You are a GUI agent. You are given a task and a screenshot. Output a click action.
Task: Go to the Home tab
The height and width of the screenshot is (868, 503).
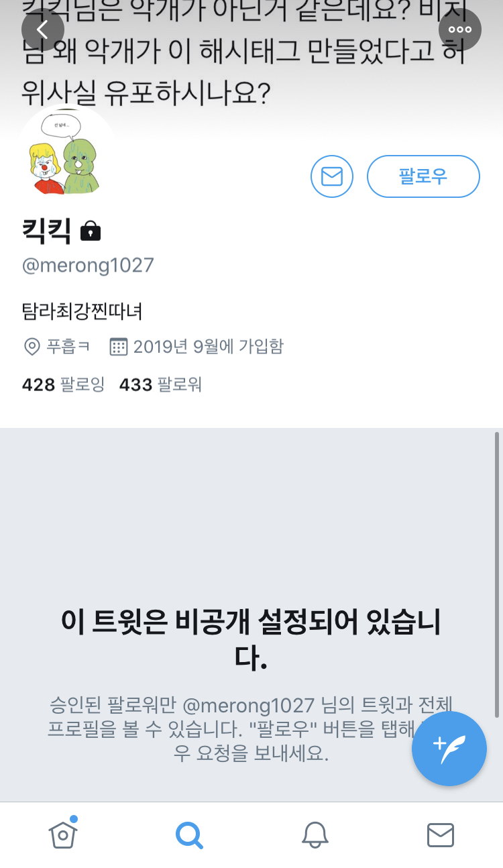pos(63,834)
